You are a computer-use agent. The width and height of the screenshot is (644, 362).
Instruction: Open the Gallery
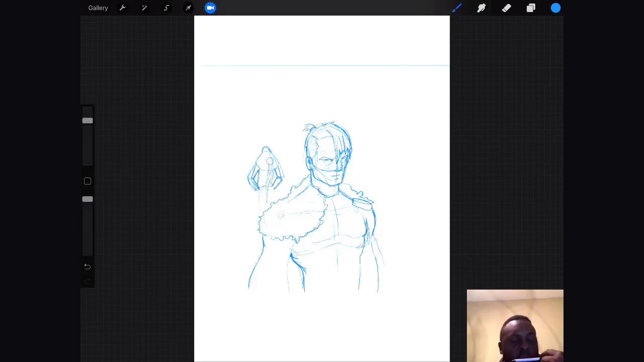(x=98, y=8)
